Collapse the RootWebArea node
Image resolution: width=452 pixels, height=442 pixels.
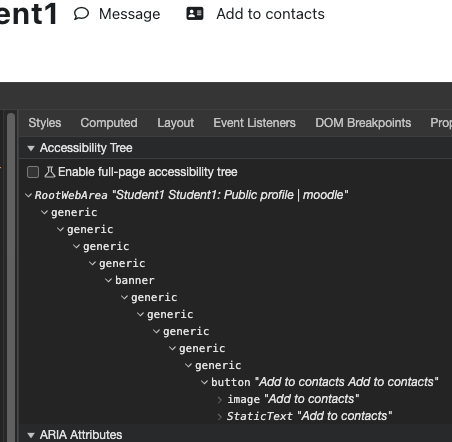click(x=29, y=195)
